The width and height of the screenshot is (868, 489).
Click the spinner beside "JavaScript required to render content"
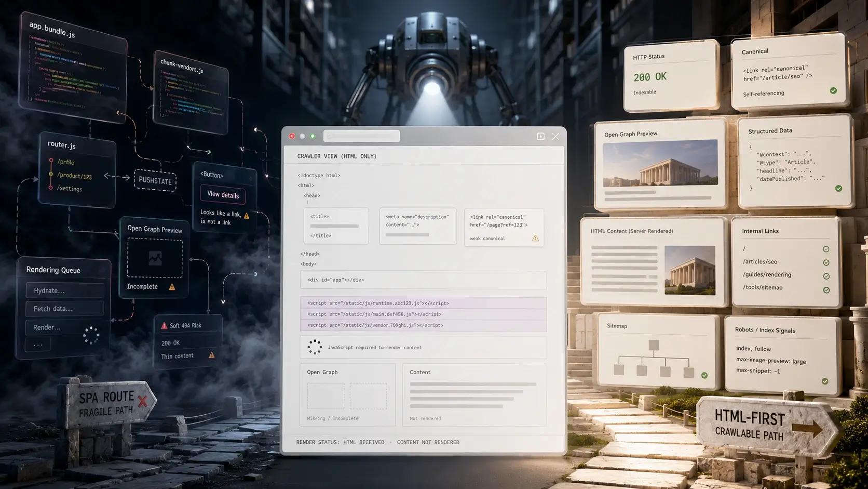[x=315, y=347]
